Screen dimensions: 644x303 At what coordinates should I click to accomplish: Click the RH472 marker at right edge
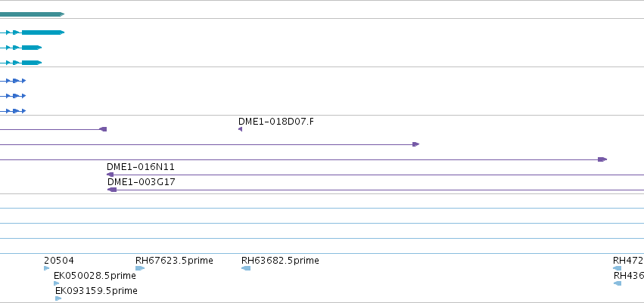617,268
